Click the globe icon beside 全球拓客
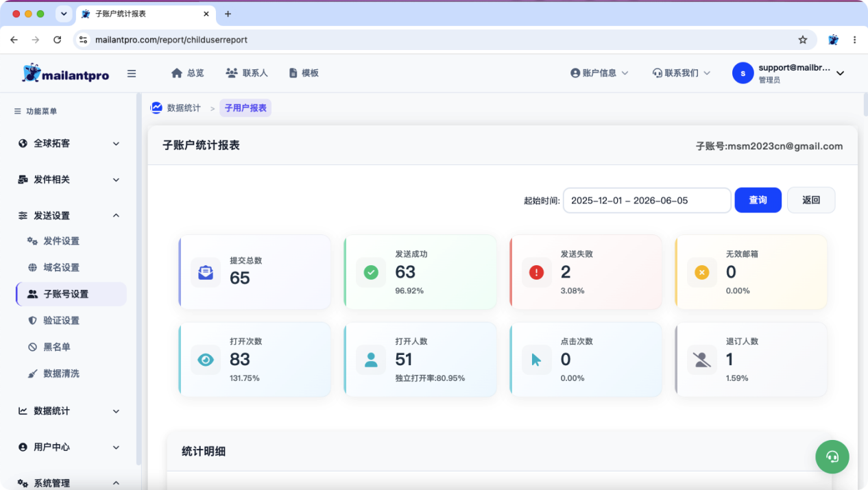This screenshot has height=490, width=868. (23, 143)
